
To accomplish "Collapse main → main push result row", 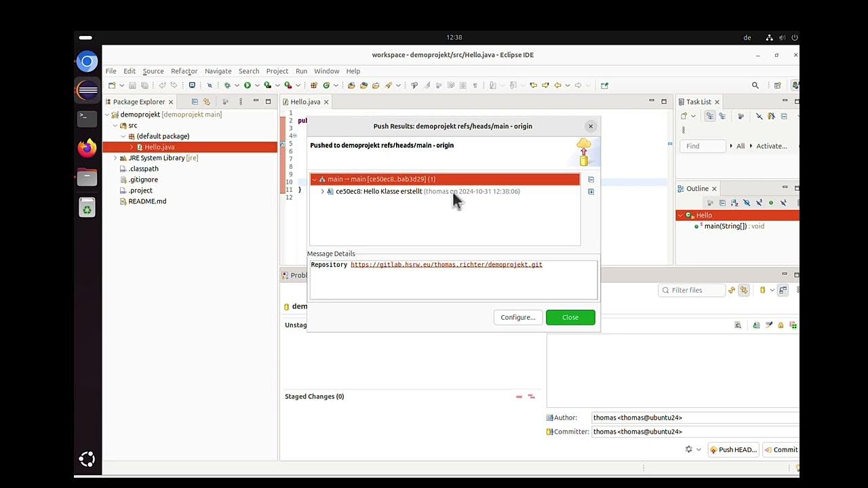I will (x=314, y=179).
